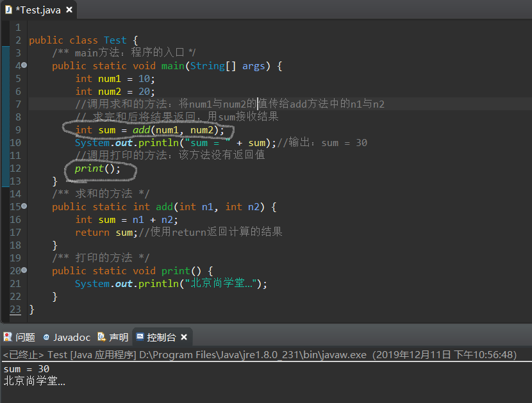This screenshot has height=403, width=532.
Task: Switch to the Javadoc tab
Action: pyautogui.click(x=67, y=337)
